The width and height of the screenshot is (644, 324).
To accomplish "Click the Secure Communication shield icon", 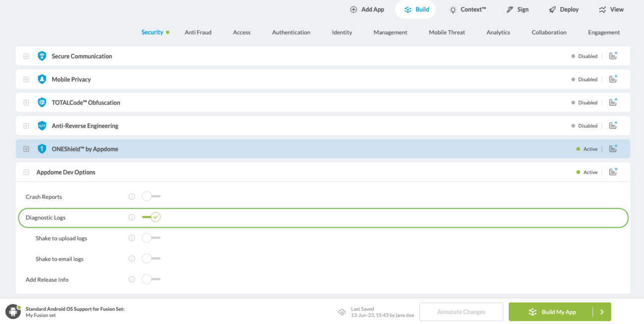I will point(42,56).
